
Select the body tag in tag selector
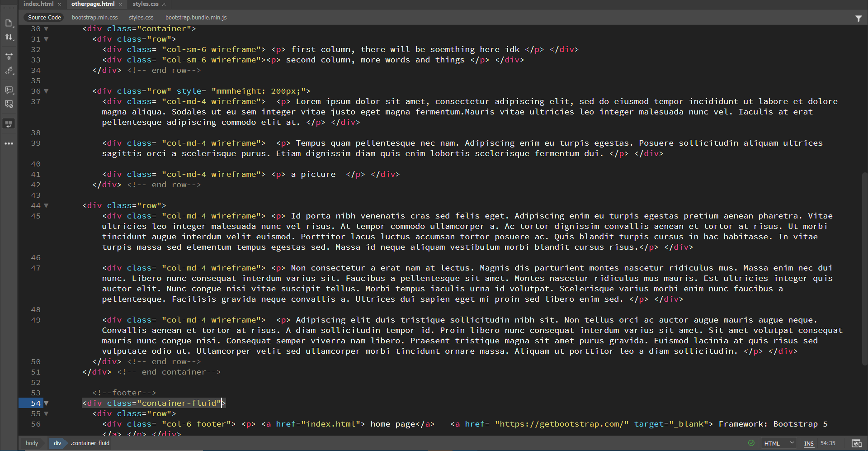click(32, 443)
